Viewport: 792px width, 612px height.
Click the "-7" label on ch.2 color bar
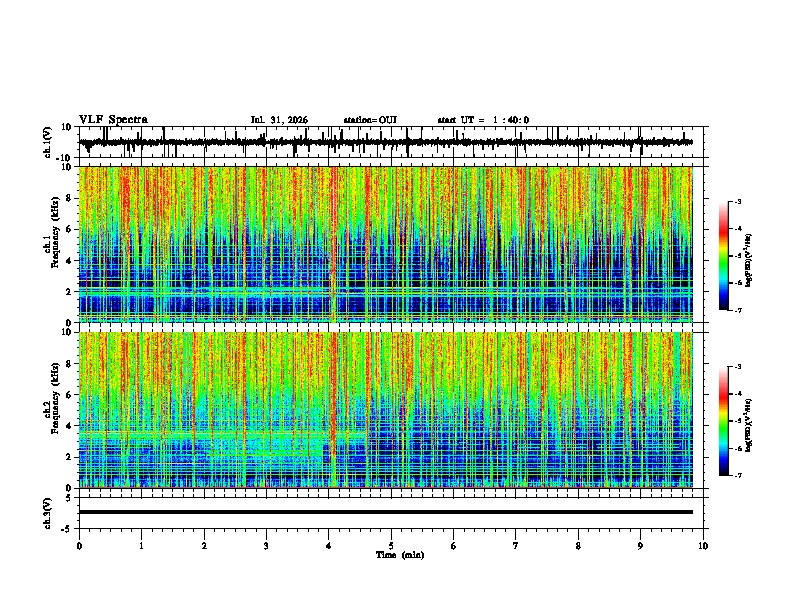[737, 476]
